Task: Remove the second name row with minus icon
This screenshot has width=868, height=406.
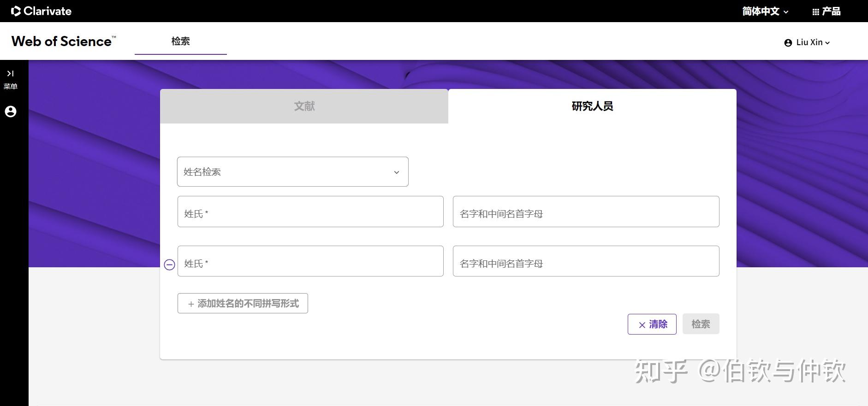Action: coord(169,265)
